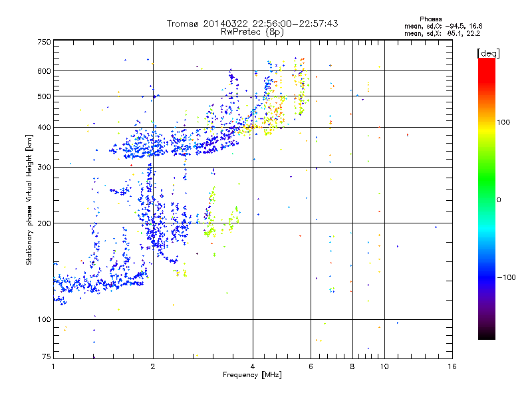Click the colorbar tick label "0"
This screenshot has width=532, height=399.
point(498,199)
